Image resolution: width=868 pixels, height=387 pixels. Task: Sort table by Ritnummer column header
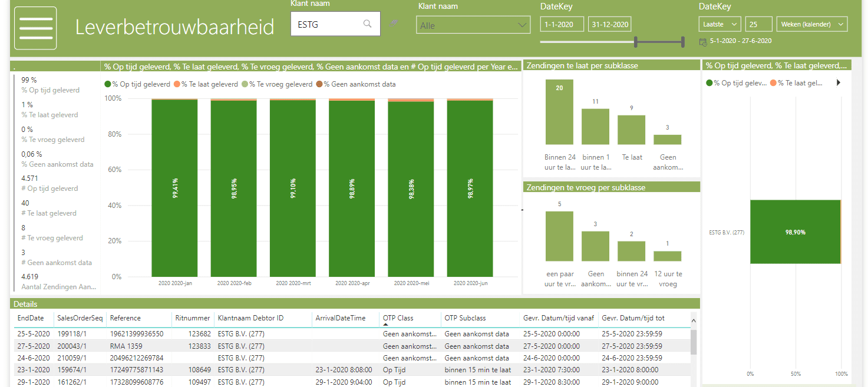pos(192,318)
